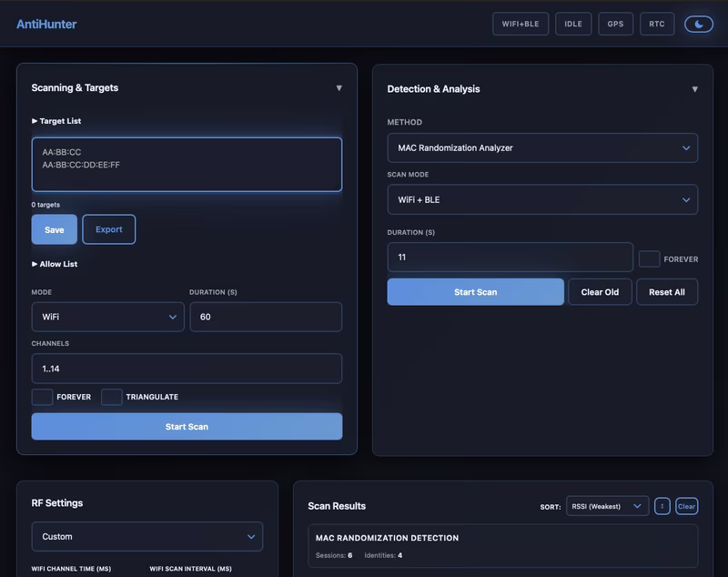
Task: Open the RSSI sort dropdown
Action: point(607,506)
